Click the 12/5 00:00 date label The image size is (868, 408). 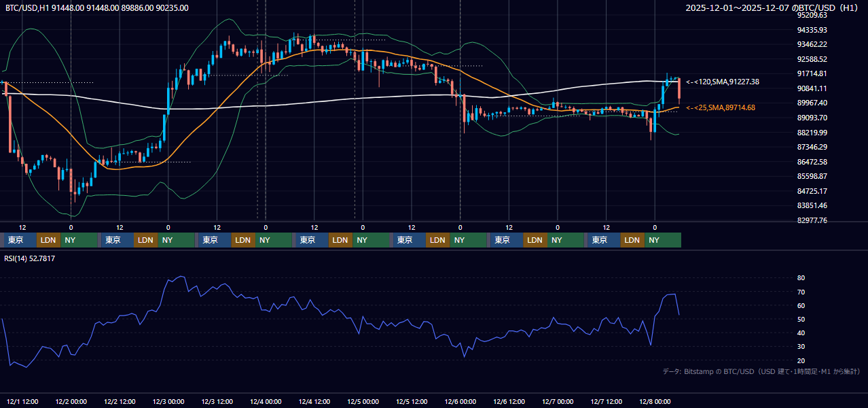(x=363, y=402)
